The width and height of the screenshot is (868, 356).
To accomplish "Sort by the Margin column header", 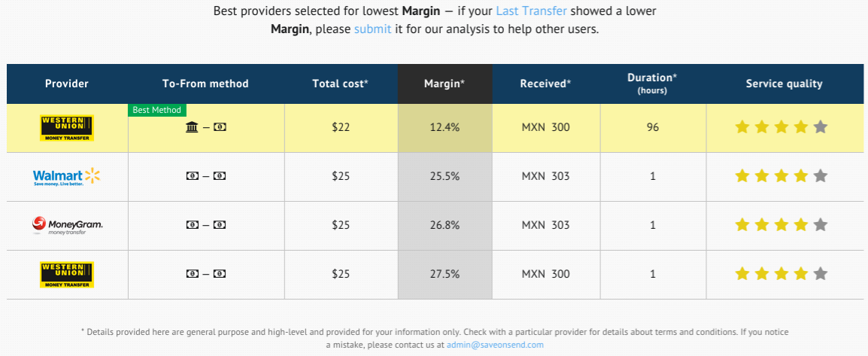I will tap(445, 84).
